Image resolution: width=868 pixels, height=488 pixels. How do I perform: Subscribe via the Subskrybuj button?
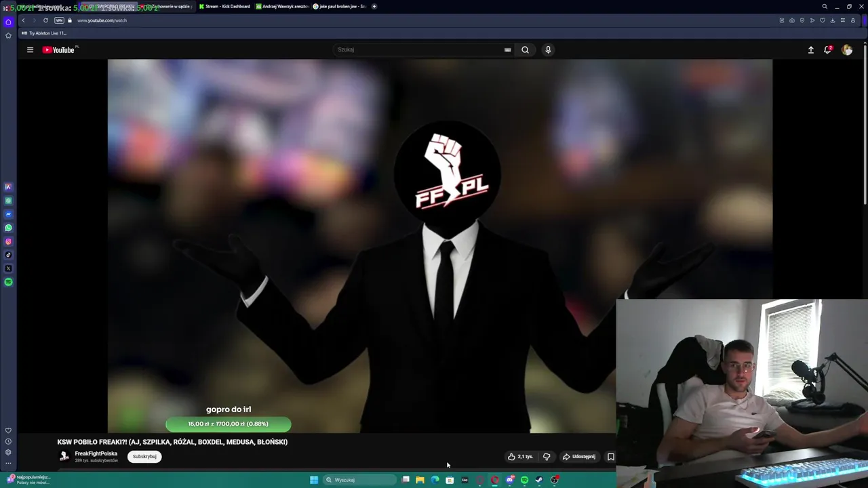click(x=144, y=456)
